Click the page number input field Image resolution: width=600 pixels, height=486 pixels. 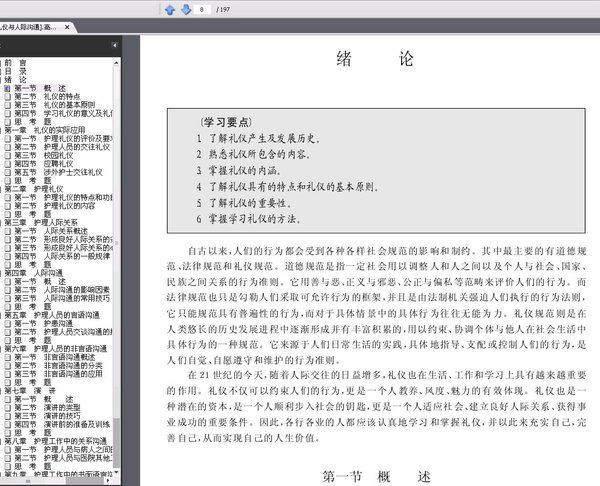(x=207, y=9)
